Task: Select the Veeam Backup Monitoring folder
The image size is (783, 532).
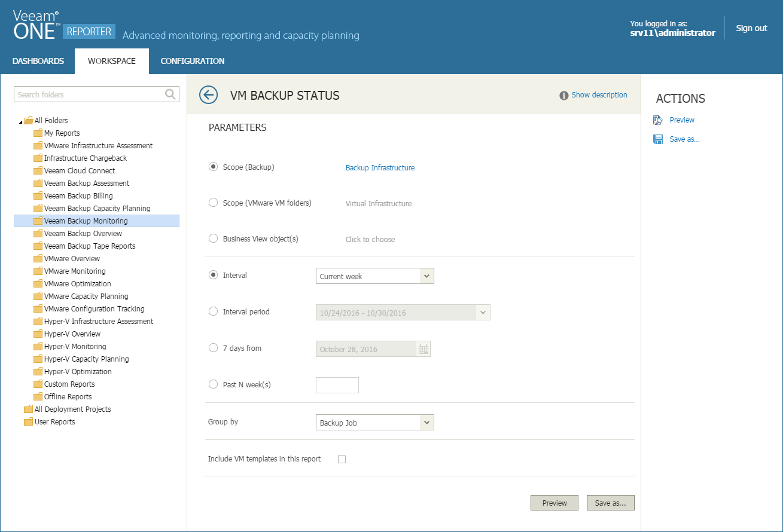Action: click(96, 221)
